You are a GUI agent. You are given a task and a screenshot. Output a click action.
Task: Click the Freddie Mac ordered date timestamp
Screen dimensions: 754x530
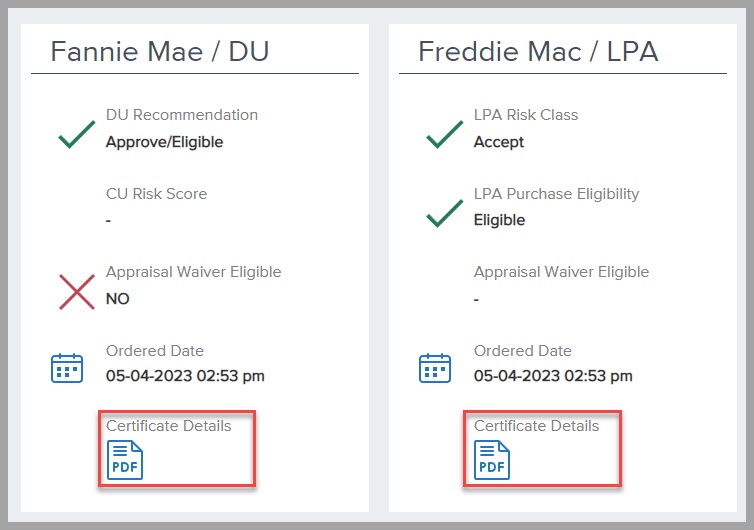[x=553, y=376]
